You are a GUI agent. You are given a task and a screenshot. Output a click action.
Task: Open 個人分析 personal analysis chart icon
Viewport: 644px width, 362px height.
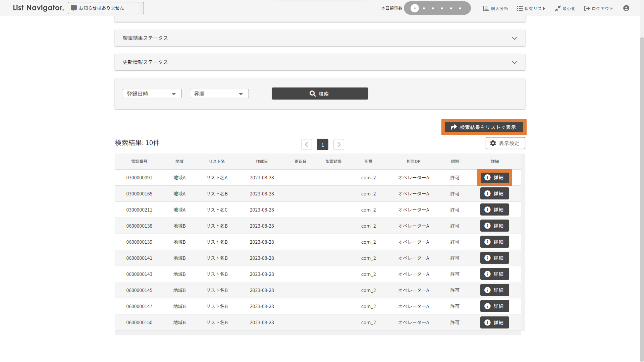pyautogui.click(x=486, y=8)
